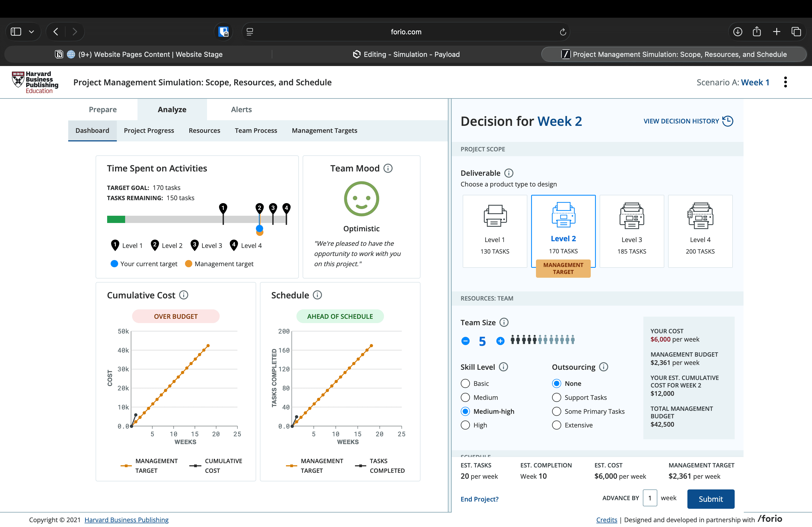Expand the Safari sidebar dropdown chevron
The height and width of the screenshot is (527, 812).
pyautogui.click(x=31, y=32)
